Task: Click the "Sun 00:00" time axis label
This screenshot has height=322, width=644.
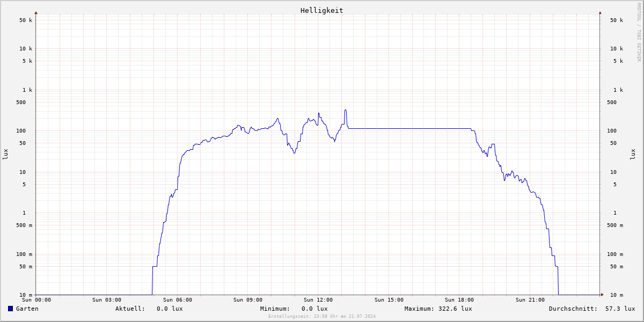Action: point(36,300)
